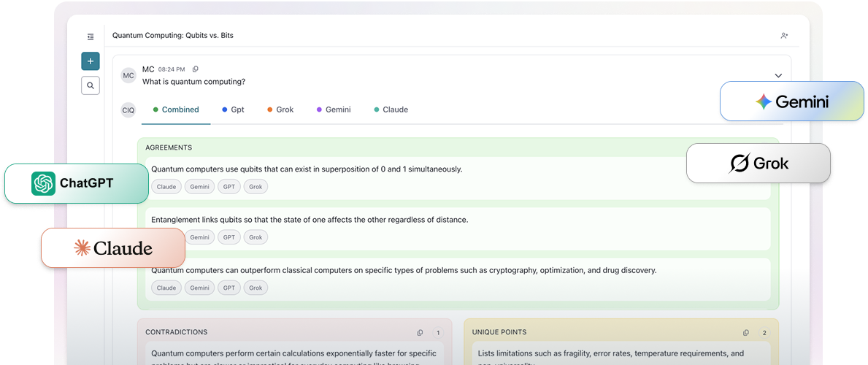The width and height of the screenshot is (868, 365).
Task: Click the add user icon top right
Action: tap(784, 36)
